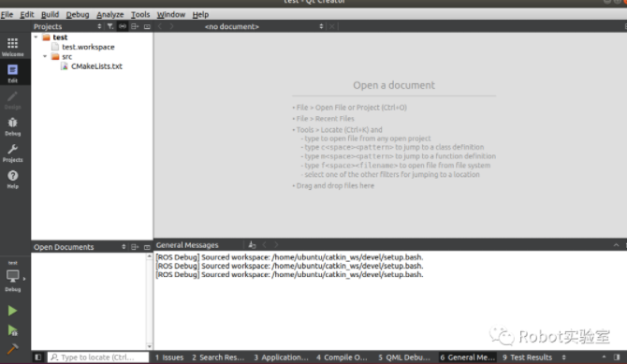Open the File menu
The image size is (627, 364).
(7, 14)
